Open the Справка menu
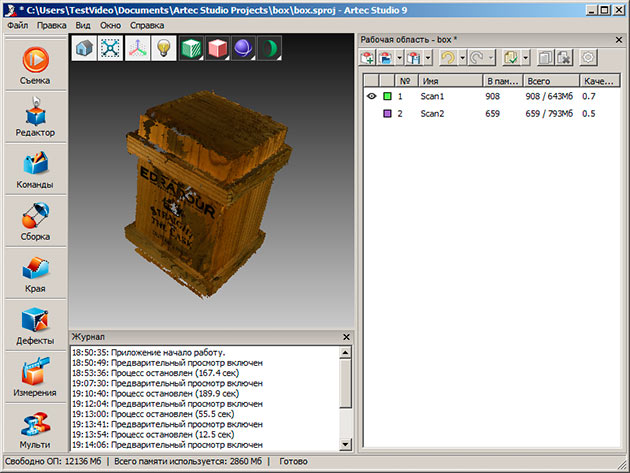The height and width of the screenshot is (473, 630). (148, 23)
